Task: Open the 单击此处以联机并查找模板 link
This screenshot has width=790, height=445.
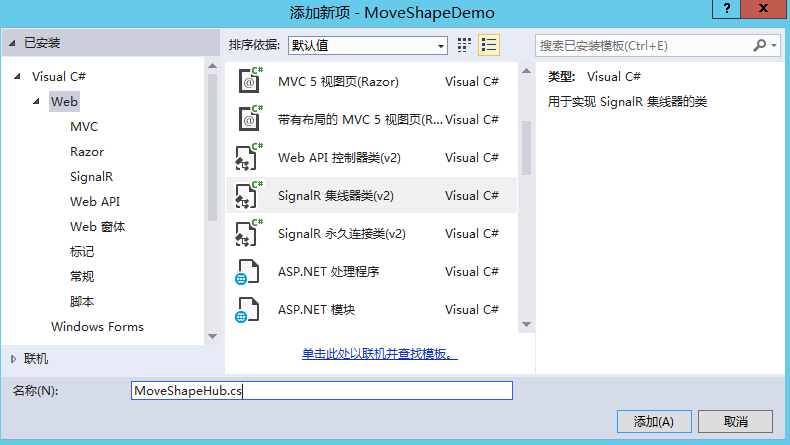Action: (x=379, y=354)
